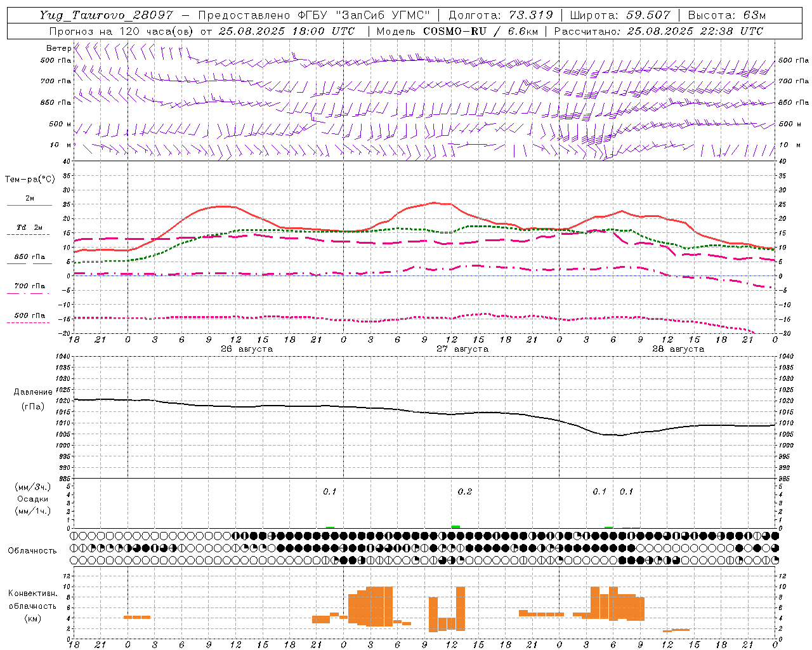Screen dimensions: 812x650
Task: Click the Конвективн. label
Action: coord(32,594)
